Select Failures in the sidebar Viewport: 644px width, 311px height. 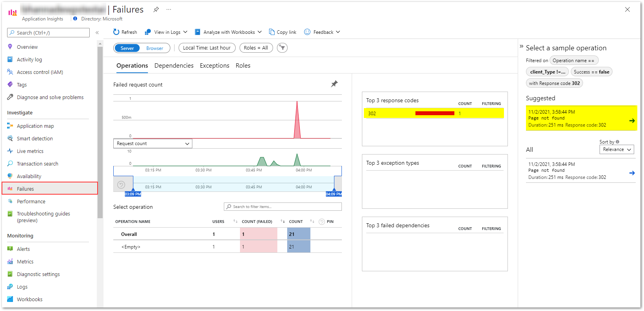[50, 189]
